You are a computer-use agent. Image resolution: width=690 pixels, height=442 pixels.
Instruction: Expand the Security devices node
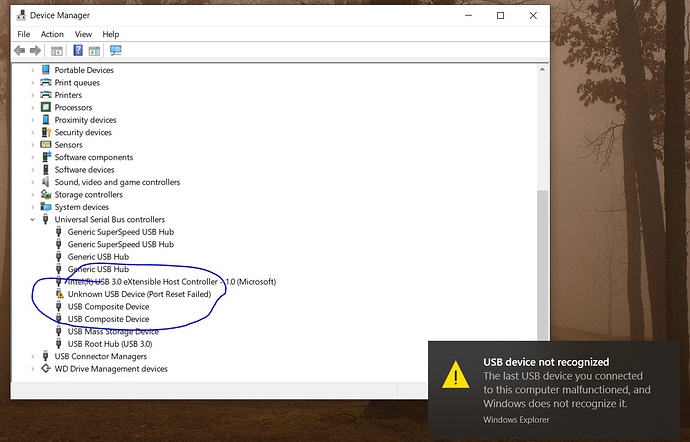33,132
